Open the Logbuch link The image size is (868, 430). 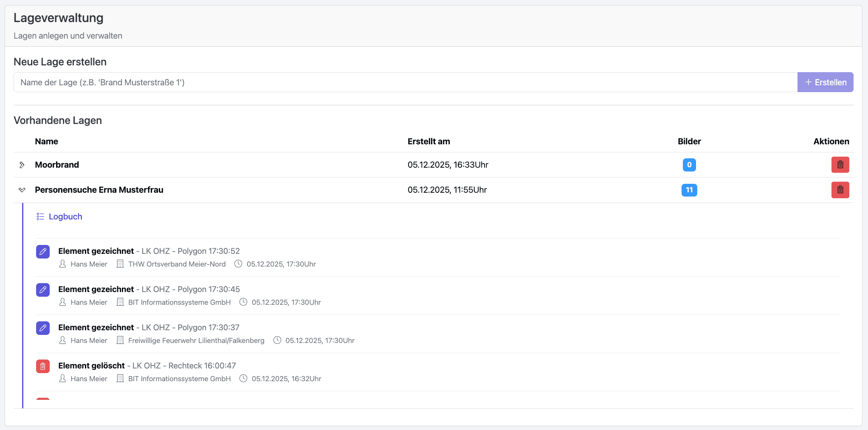[x=65, y=216]
